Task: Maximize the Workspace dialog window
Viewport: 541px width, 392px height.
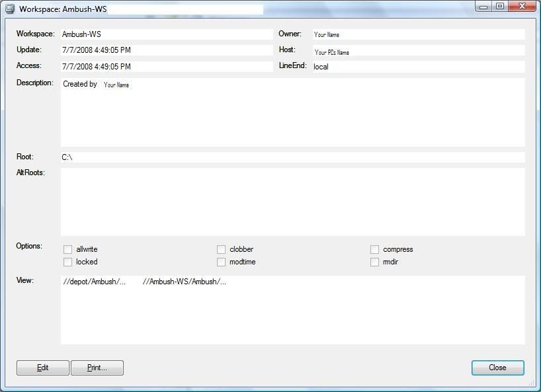Action: coord(500,7)
